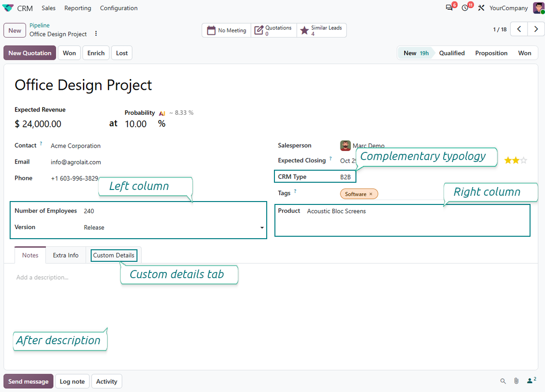This screenshot has width=545, height=392.
Task: Open the Reporting menu
Action: tap(78, 8)
